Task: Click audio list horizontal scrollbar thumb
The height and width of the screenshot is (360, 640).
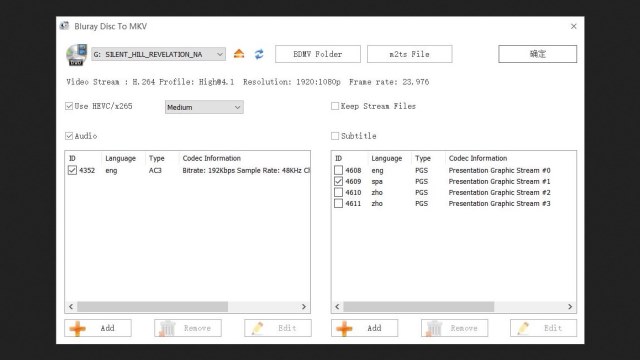Action: point(152,307)
